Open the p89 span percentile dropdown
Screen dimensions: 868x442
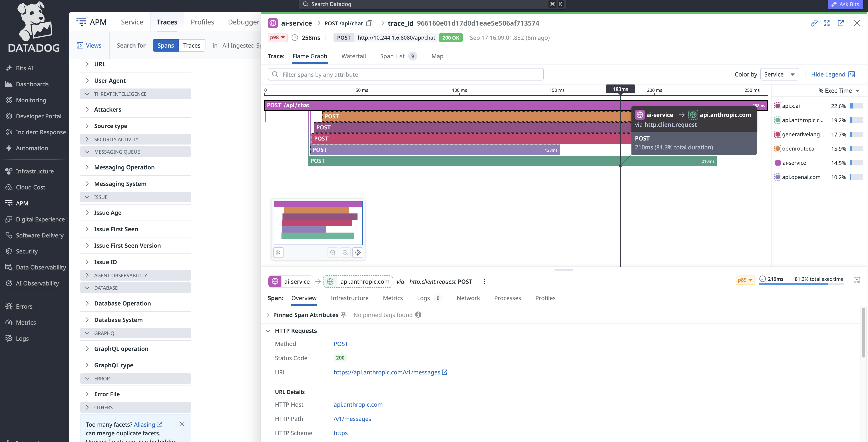point(745,280)
